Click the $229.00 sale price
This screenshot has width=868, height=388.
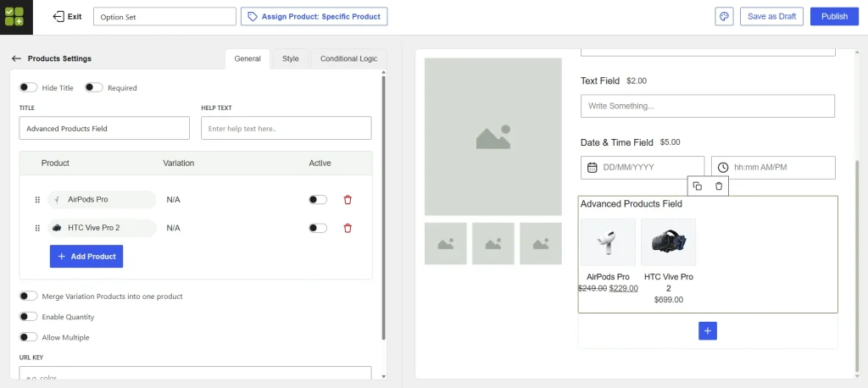pyautogui.click(x=623, y=288)
